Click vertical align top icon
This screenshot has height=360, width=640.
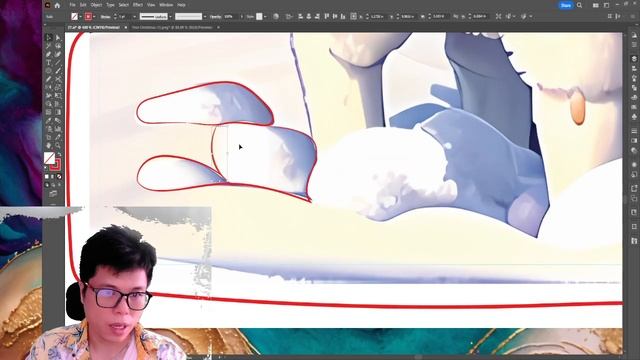click(x=327, y=16)
